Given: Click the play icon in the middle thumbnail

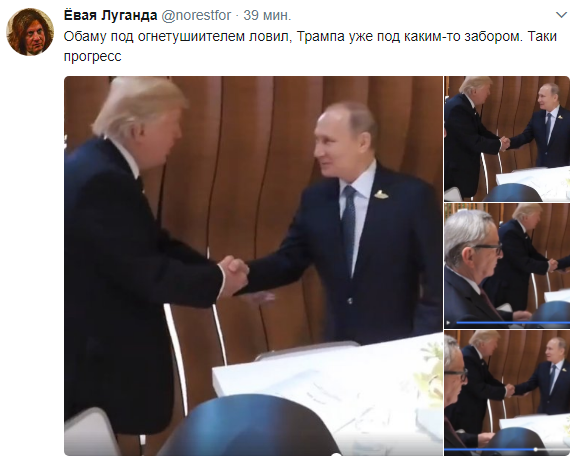Looking at the screenshot, I should tap(448, 323).
